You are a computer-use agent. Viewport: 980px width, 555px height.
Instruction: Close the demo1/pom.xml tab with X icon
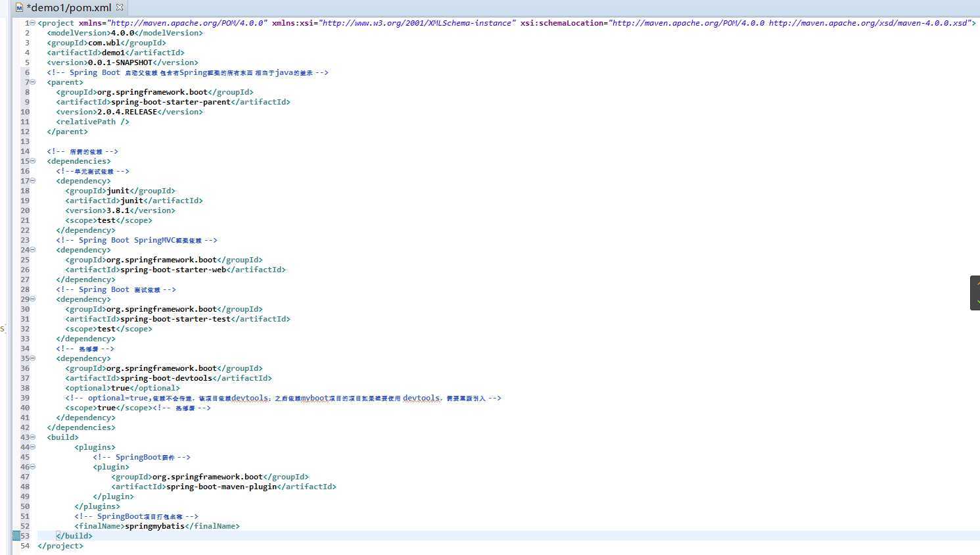pos(119,7)
